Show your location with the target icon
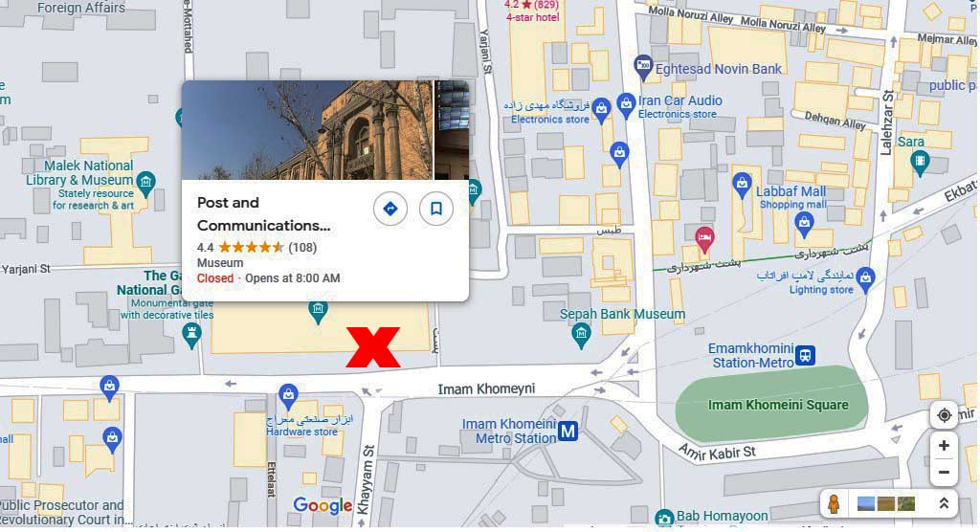Image resolution: width=980 pixels, height=532 pixels. (944, 415)
